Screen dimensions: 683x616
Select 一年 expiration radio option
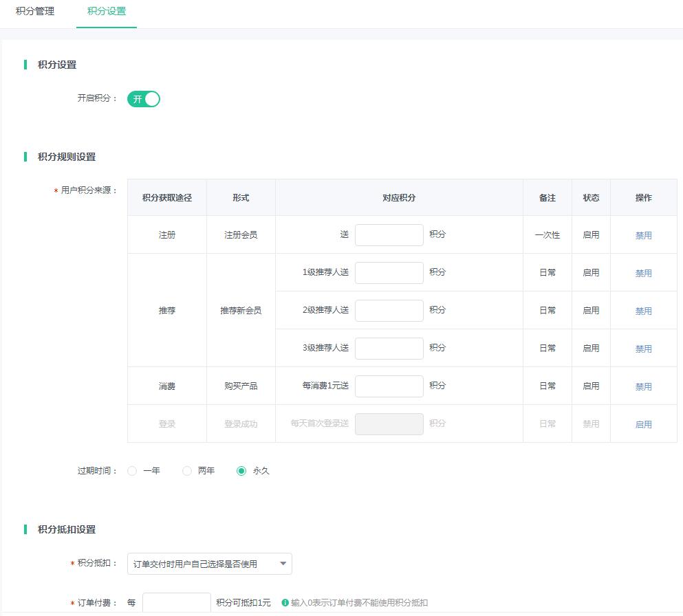pos(133,471)
